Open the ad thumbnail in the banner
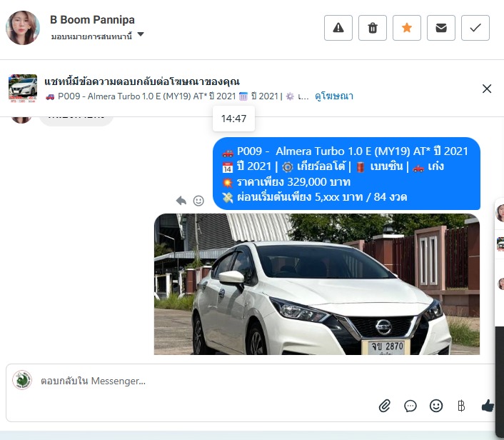The image size is (504, 440). point(23,89)
